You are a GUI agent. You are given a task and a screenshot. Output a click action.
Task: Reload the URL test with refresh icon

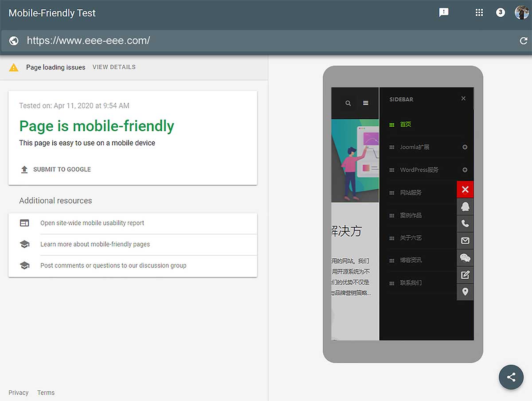tap(524, 41)
